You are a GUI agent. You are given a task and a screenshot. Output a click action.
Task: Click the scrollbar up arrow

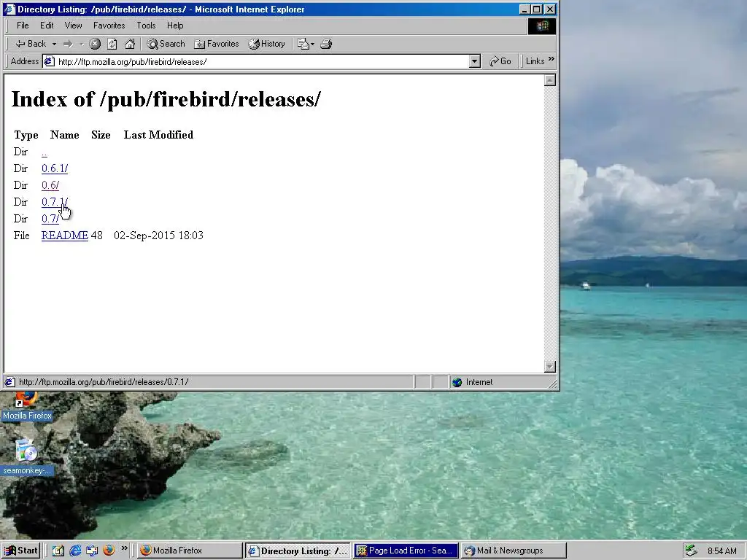point(550,80)
